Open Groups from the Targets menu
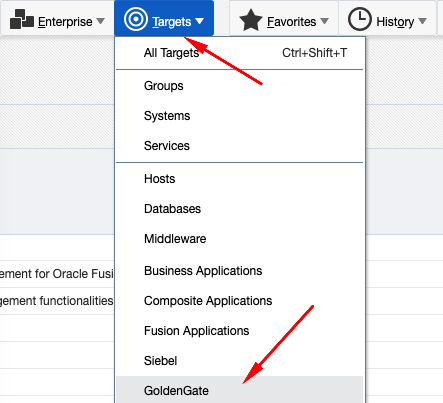443x403 pixels. click(x=240, y=86)
